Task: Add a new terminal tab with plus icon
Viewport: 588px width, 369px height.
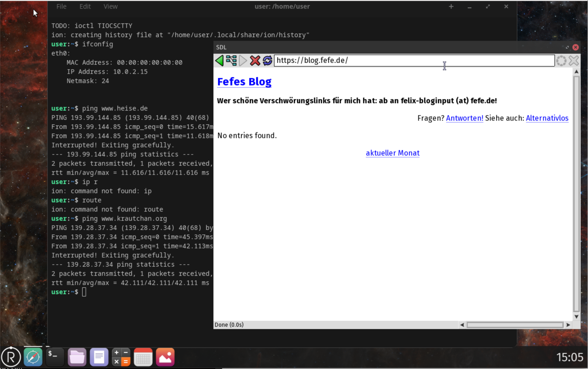Action: click(451, 7)
